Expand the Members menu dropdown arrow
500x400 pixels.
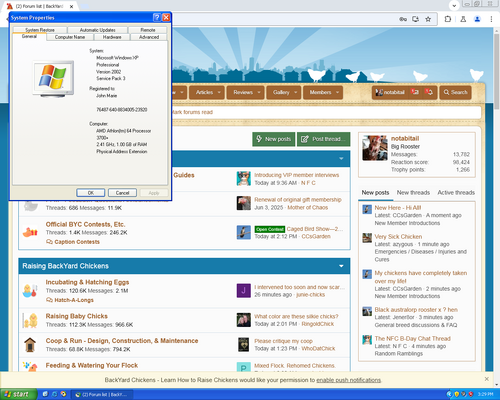(x=337, y=92)
